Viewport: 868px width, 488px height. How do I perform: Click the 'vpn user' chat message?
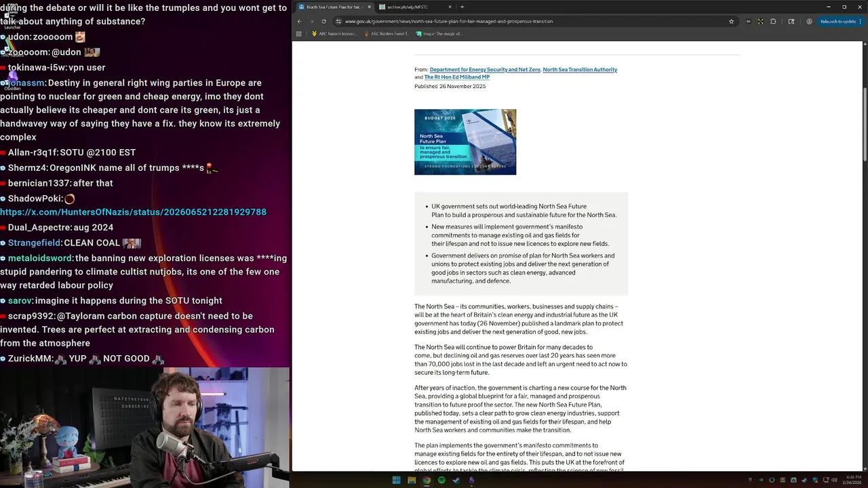(87, 68)
